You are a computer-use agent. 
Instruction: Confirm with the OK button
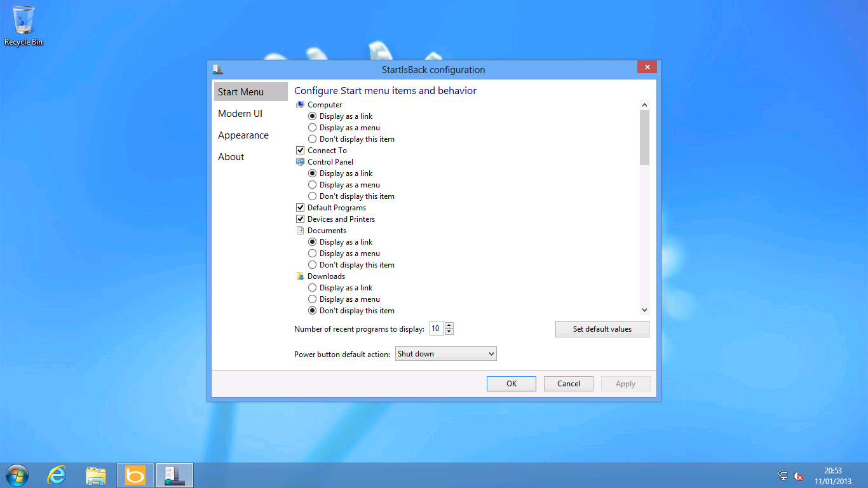[512, 384]
